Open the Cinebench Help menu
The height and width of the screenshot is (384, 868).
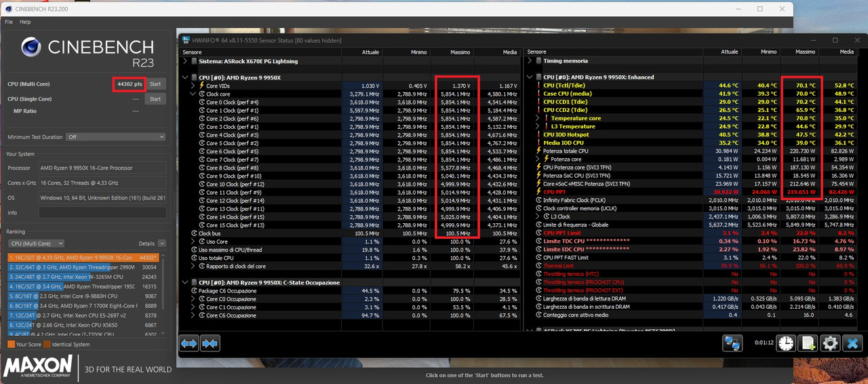point(25,22)
